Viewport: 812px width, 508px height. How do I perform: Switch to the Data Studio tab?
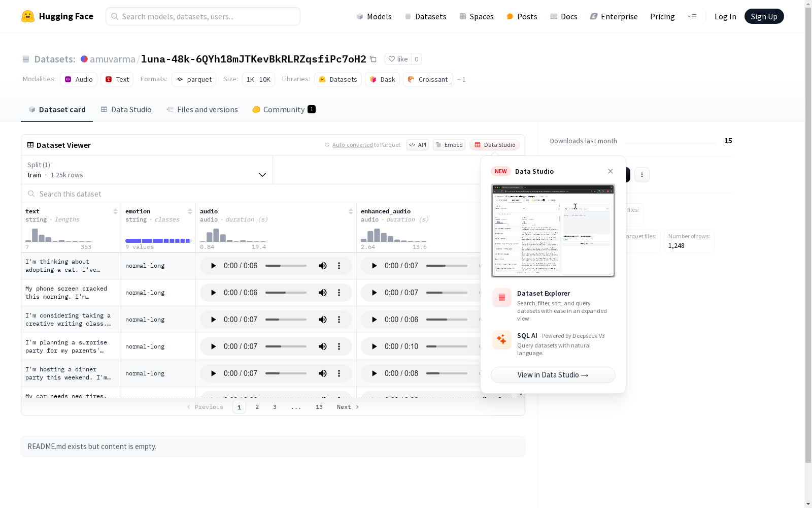[x=126, y=110]
